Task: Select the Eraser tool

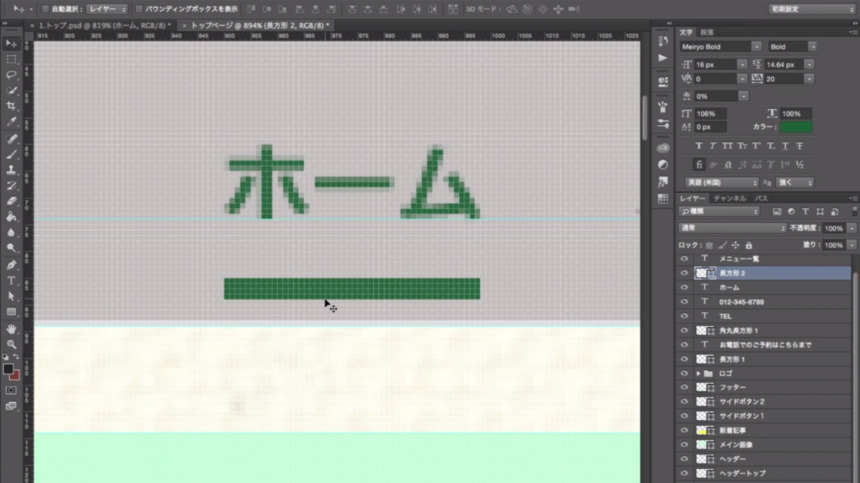Action: tap(11, 201)
